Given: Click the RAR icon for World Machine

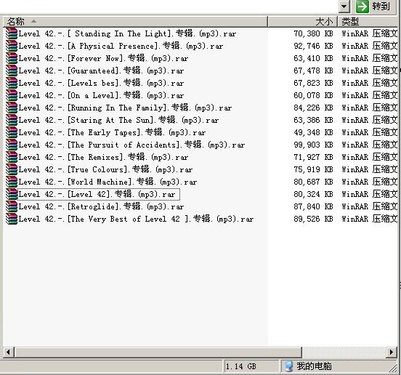Looking at the screenshot, I should 12,182.
